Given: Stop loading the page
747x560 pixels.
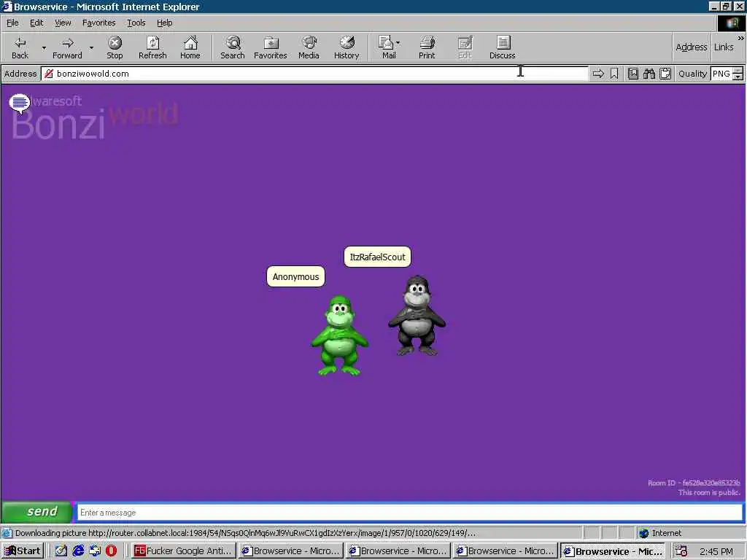Looking at the screenshot, I should pyautogui.click(x=115, y=47).
